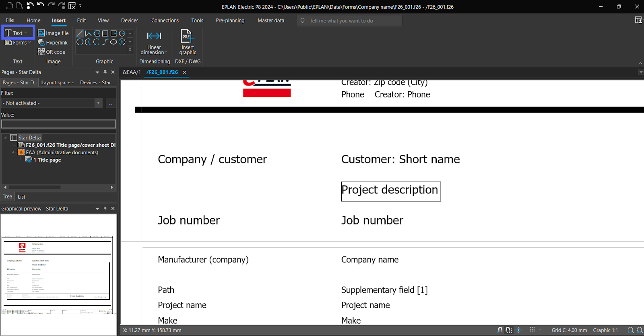
Task: Open the Filter dropdown showing Not activated
Action: 98,103
